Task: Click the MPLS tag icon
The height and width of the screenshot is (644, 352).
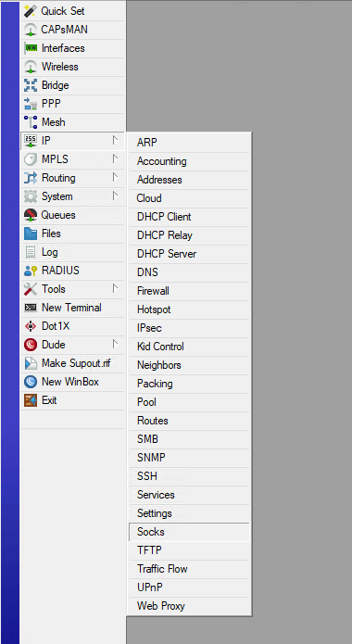Action: 31,159
